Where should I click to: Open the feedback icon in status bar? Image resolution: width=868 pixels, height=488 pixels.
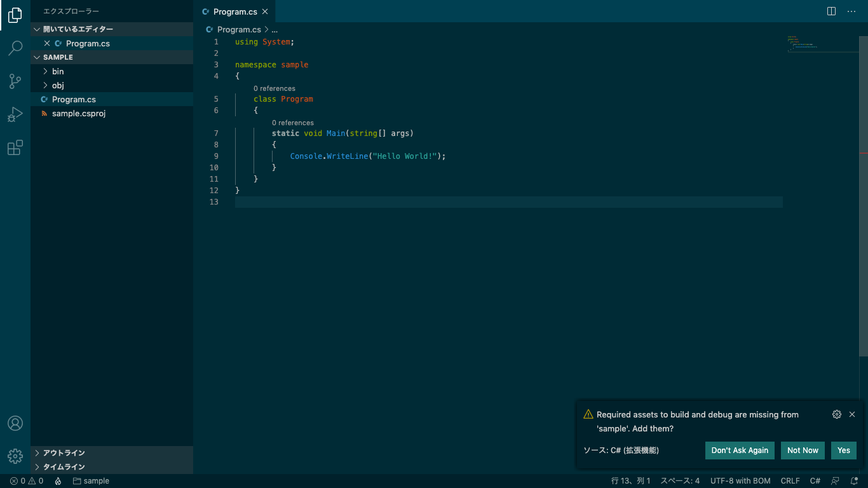tap(836, 481)
